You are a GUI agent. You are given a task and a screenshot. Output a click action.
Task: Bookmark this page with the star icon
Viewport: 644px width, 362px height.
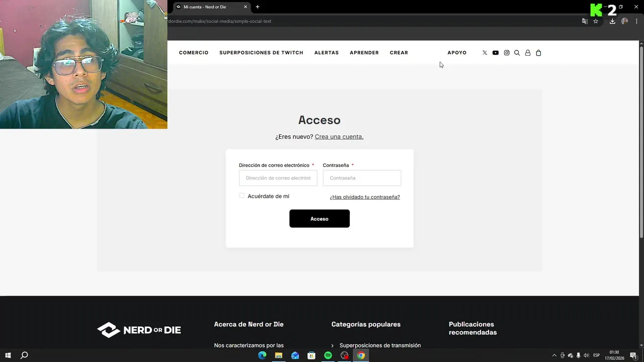[596, 21]
